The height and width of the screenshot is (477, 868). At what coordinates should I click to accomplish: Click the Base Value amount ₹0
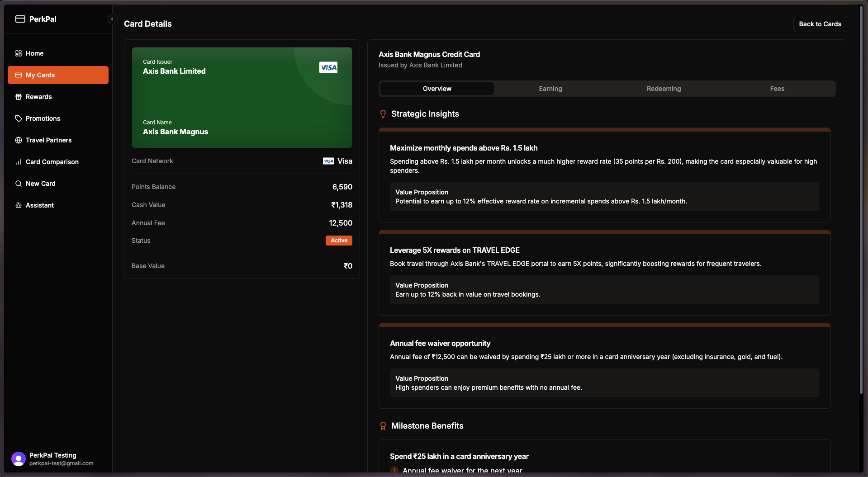point(348,266)
